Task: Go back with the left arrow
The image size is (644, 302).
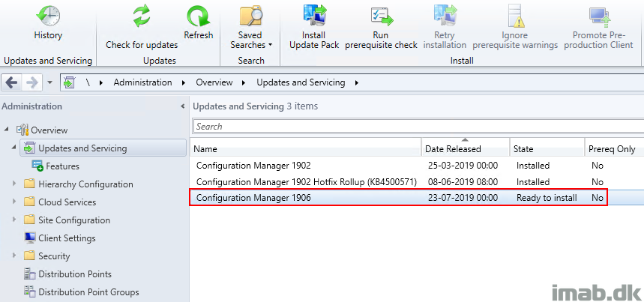Action: tap(11, 82)
